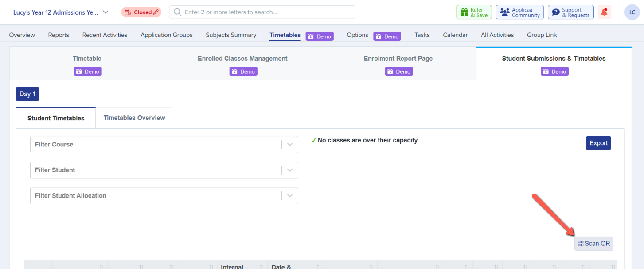Click the Demo badge under Enrolment Report Page
The width and height of the screenshot is (644, 269).
[x=399, y=71]
